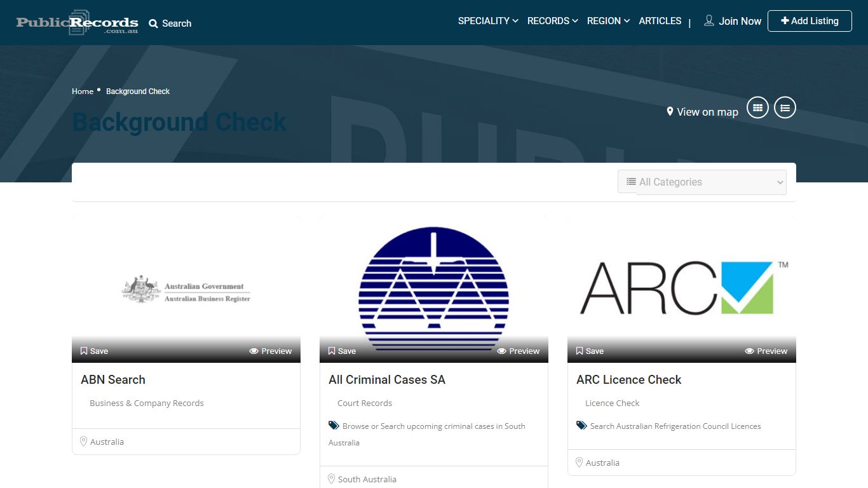Image resolution: width=868 pixels, height=488 pixels.
Task: Expand the RECORDS menu
Action: pos(552,21)
